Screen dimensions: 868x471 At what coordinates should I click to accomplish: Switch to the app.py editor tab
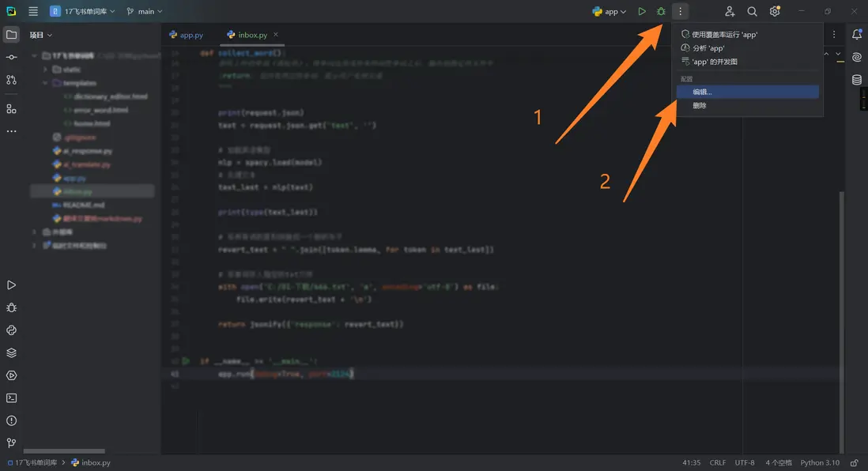(x=186, y=35)
